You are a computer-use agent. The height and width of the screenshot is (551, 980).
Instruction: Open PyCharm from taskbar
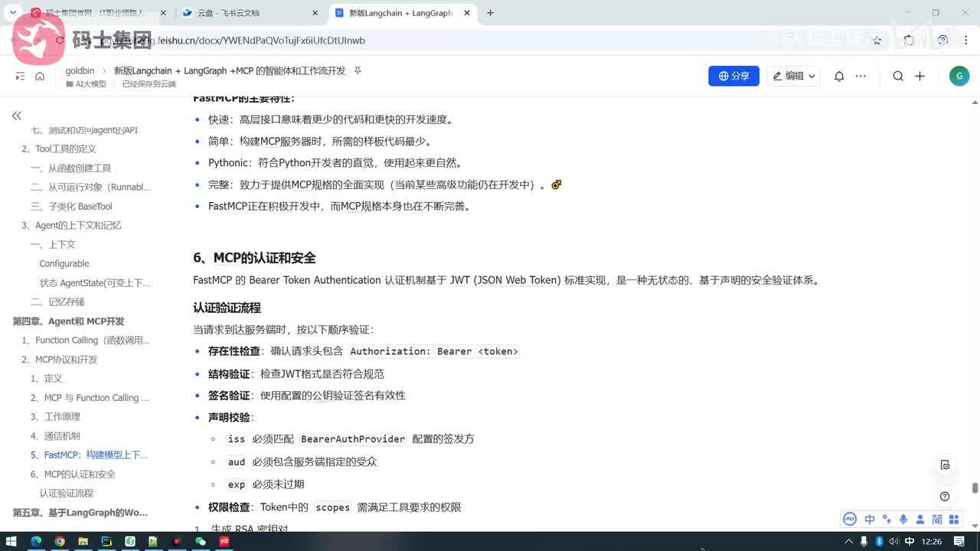coord(106,541)
